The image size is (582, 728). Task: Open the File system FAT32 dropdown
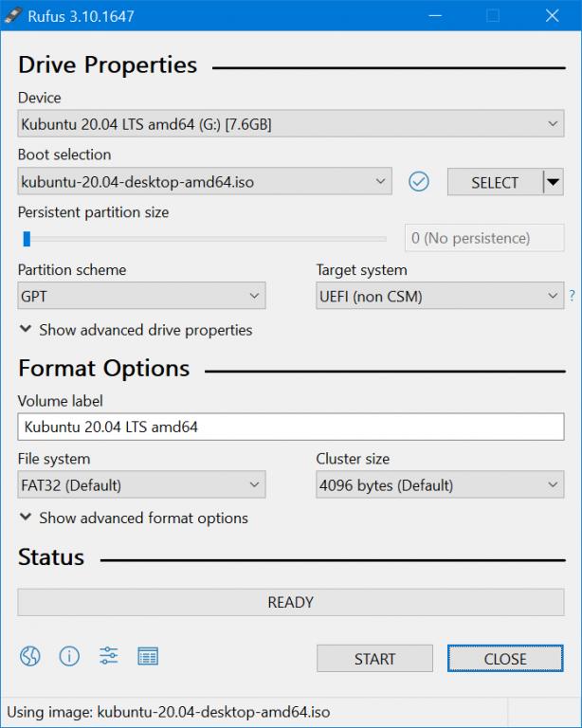pyautogui.click(x=141, y=485)
